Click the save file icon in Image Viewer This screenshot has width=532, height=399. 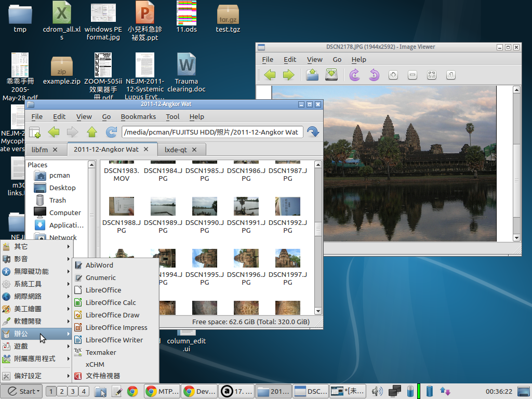click(x=331, y=75)
